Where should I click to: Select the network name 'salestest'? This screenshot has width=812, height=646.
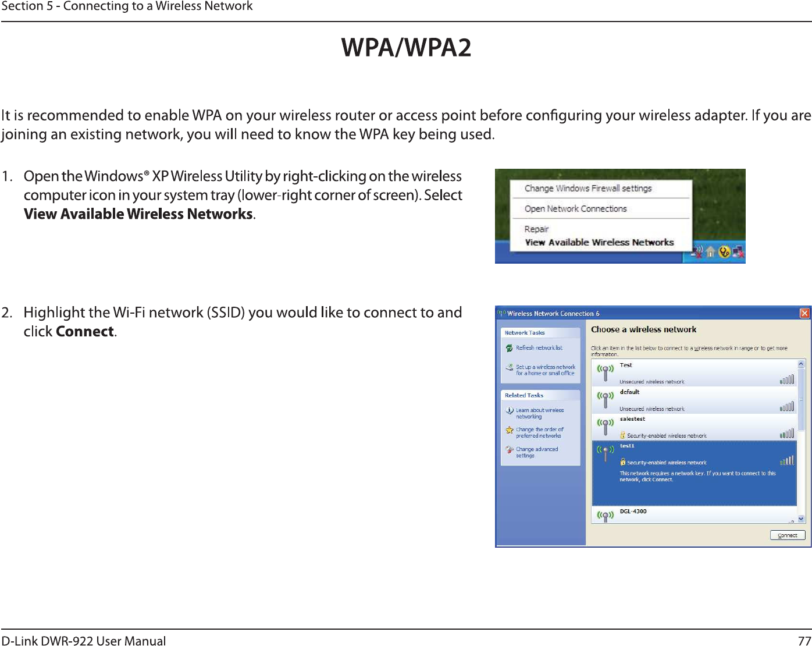[632, 419]
